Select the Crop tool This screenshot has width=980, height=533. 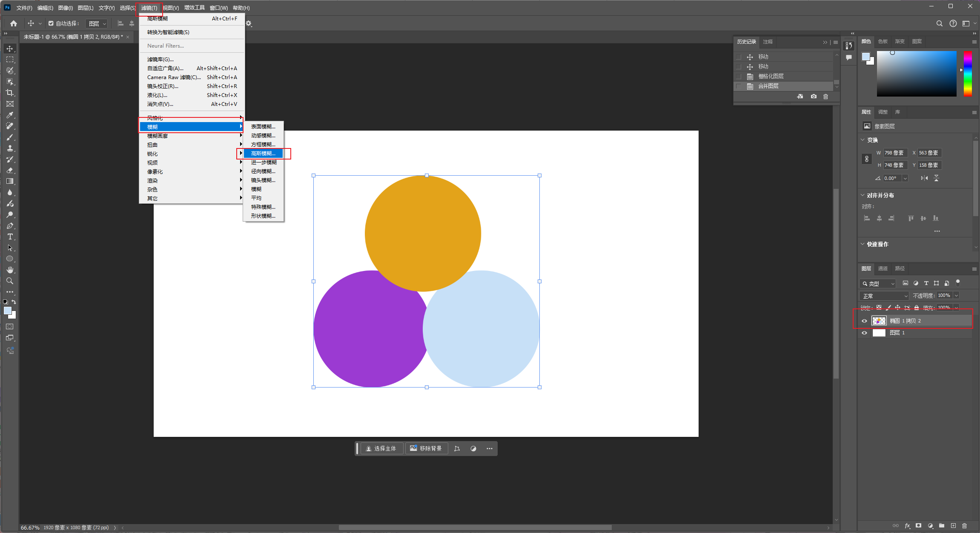[x=10, y=93]
